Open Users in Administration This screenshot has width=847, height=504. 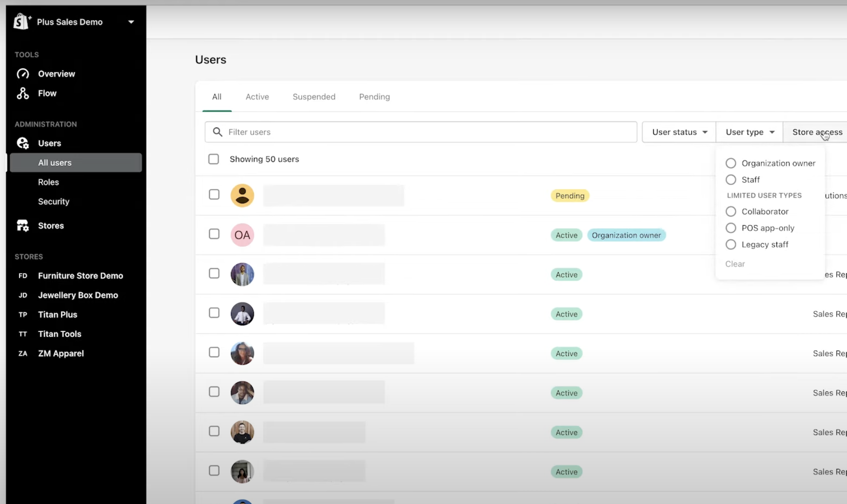[49, 143]
